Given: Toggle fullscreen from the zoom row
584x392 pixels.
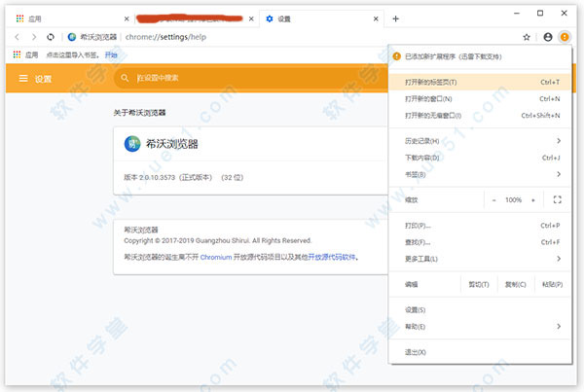Looking at the screenshot, I should [x=557, y=199].
